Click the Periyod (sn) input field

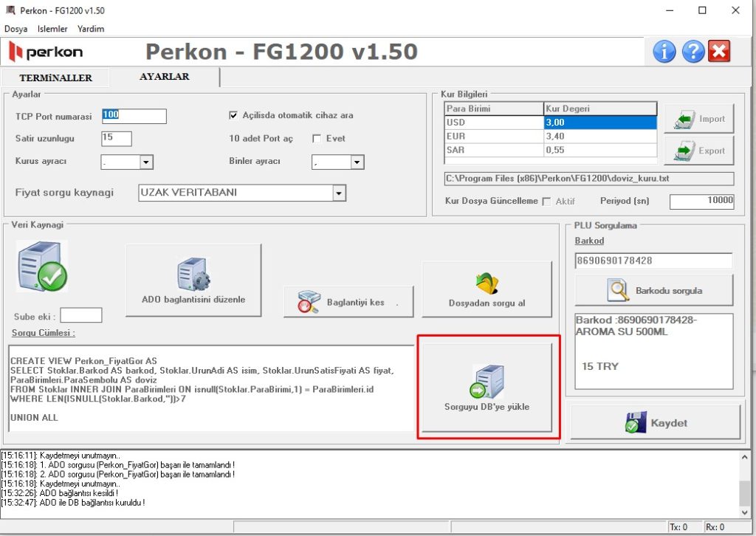pyautogui.click(x=701, y=202)
